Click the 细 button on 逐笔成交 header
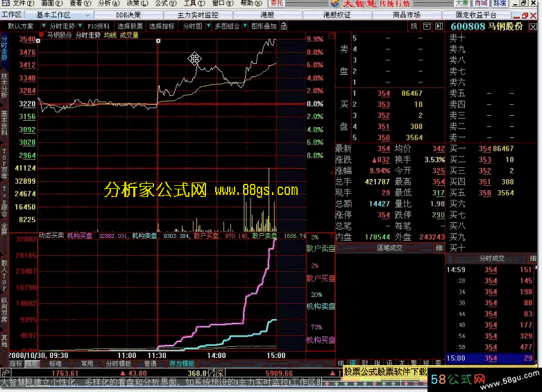This screenshot has width=542, height=392. (439, 248)
